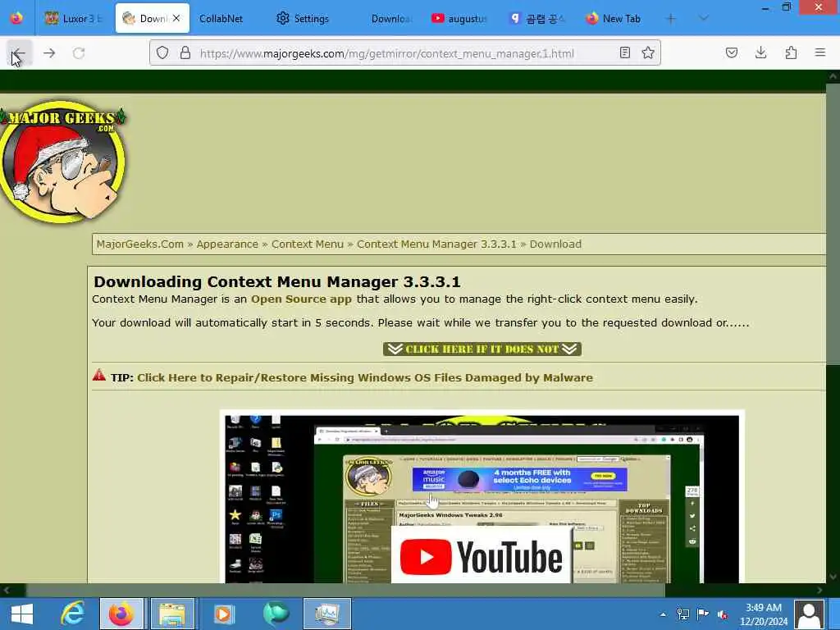The height and width of the screenshot is (630, 840).
Task: Open the Open Source app link
Action: (301, 299)
